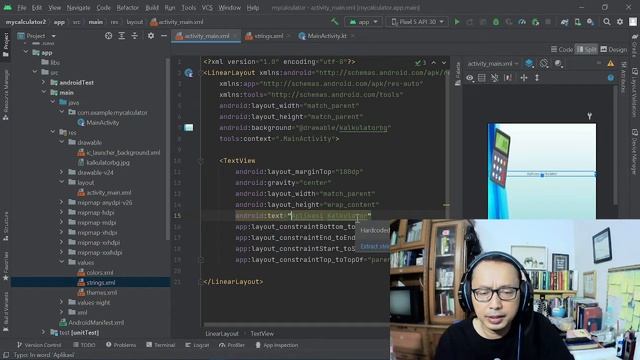Viewport: 640px width, 360px height.
Task: Open the Refactor menu
Action: pos(128,8)
